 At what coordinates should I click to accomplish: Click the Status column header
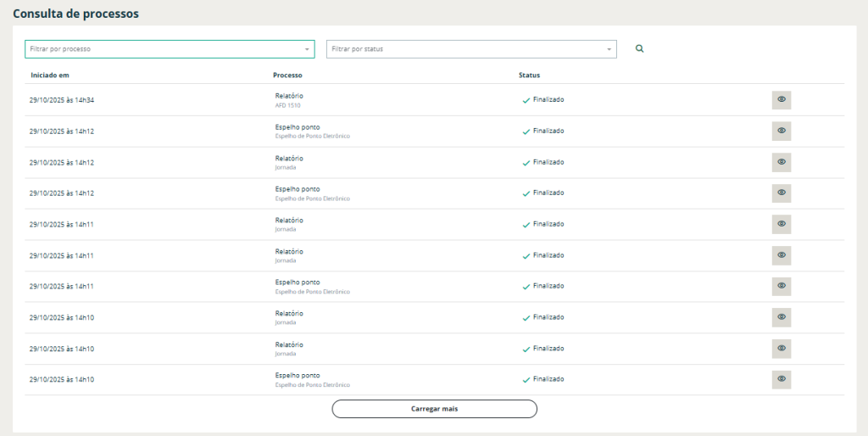pyautogui.click(x=529, y=75)
